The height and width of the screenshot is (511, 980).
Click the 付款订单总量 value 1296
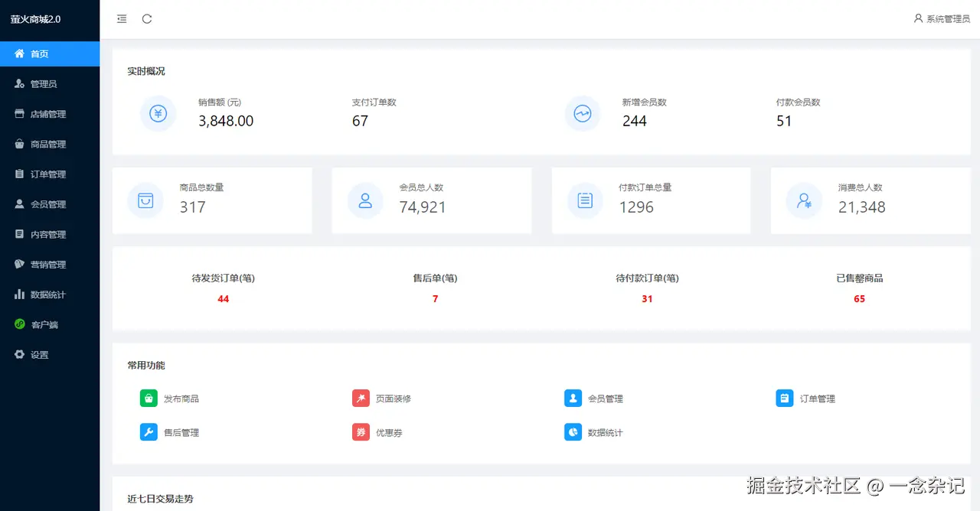pyautogui.click(x=636, y=207)
